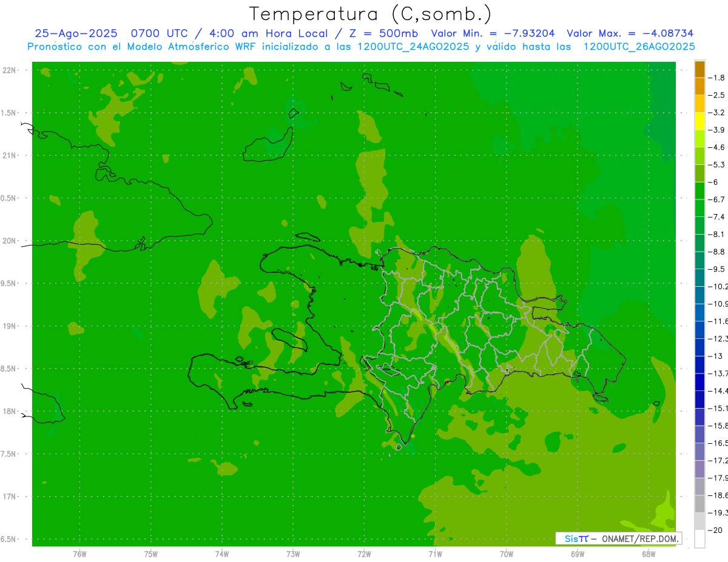The image size is (728, 562).
Task: Click the "-1.8" legend value
Action: [x=717, y=78]
